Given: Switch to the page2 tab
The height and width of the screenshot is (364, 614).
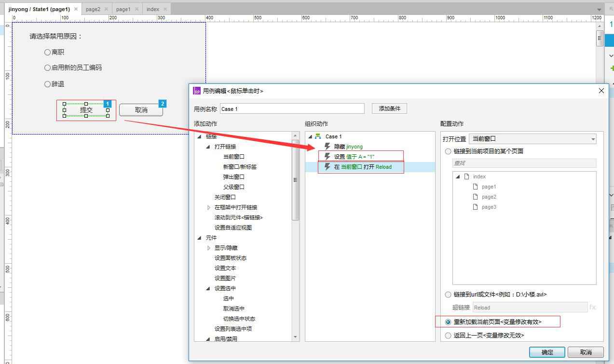Looking at the screenshot, I should [93, 9].
